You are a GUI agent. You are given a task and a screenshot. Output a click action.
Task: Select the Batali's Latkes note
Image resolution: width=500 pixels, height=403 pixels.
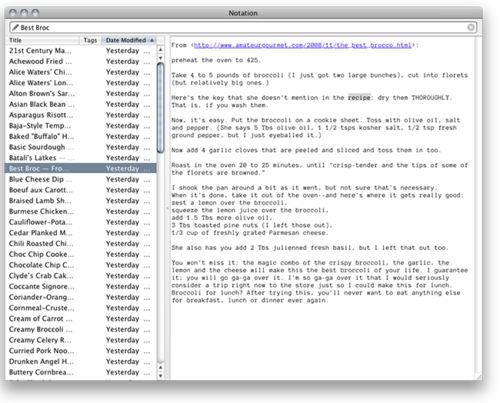(81, 158)
